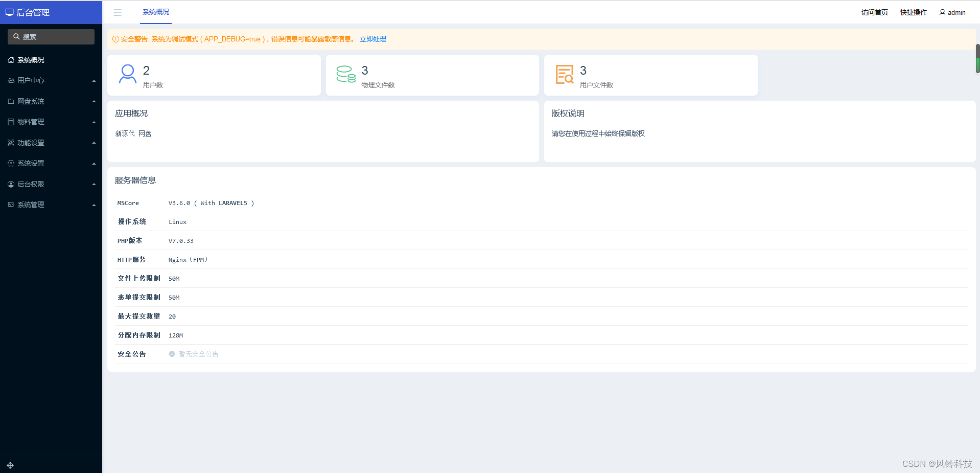Expand the 功能设置 menu arrow
This screenshot has width=980, height=473.
94,143
